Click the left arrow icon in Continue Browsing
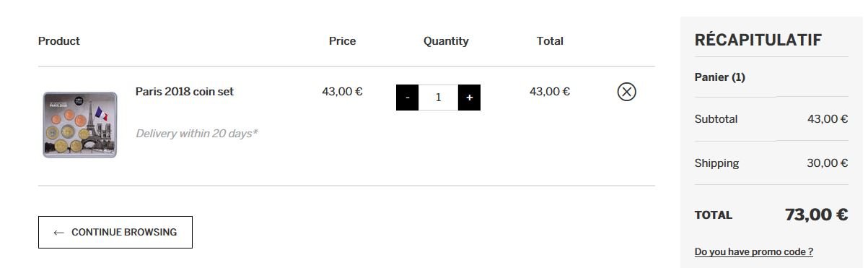 click(58, 233)
